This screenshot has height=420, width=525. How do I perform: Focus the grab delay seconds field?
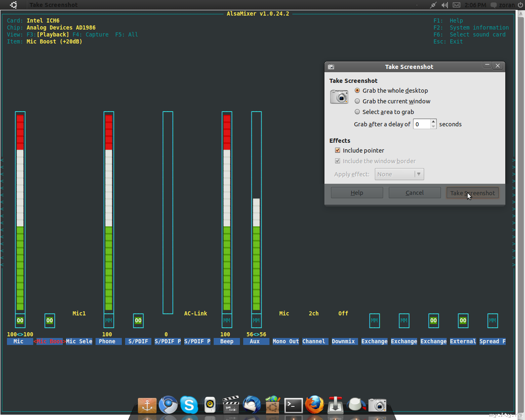(422, 124)
